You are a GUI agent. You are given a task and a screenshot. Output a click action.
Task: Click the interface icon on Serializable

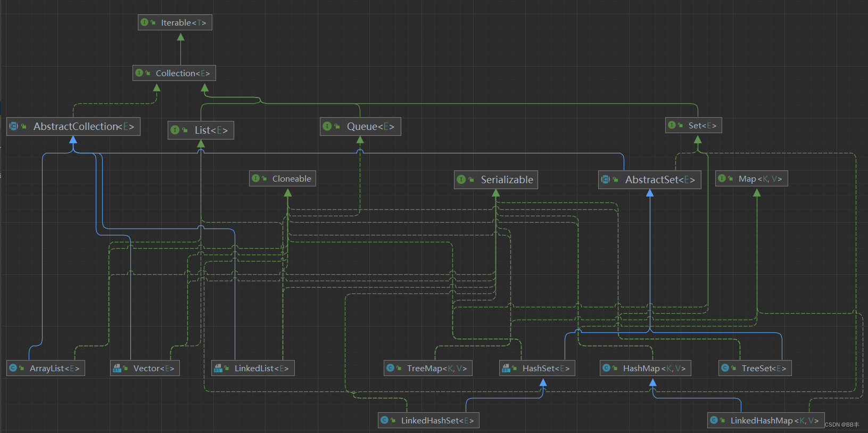click(x=461, y=179)
